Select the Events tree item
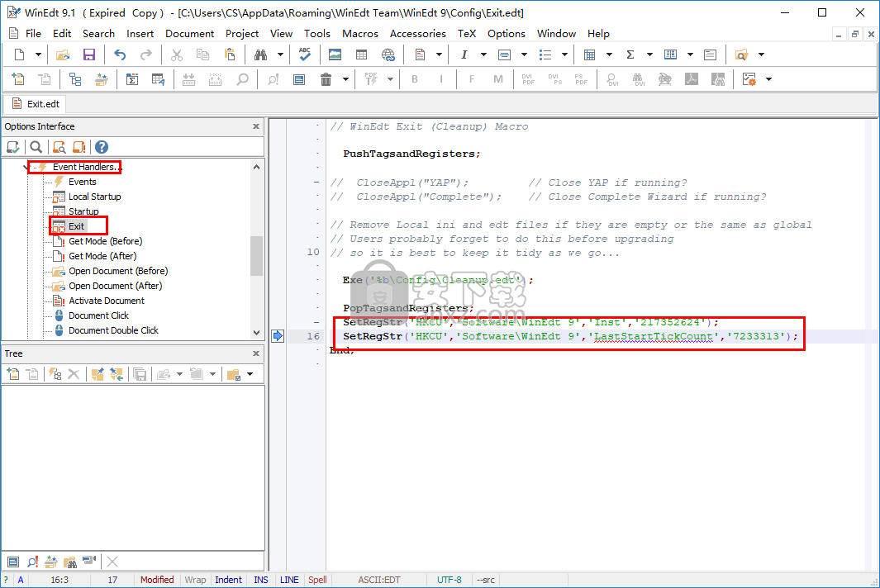The width and height of the screenshot is (880, 588). pos(83,182)
